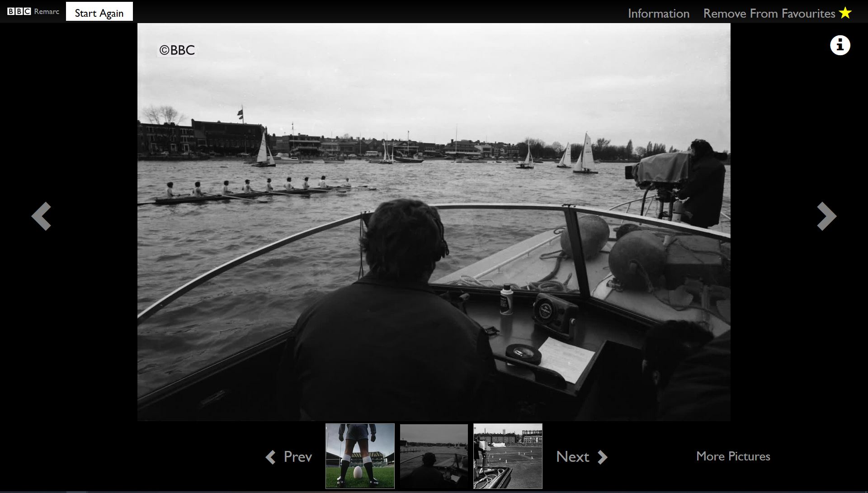Viewport: 868px width, 493px height.
Task: Click the Remarc wordmark text
Action: (47, 11)
